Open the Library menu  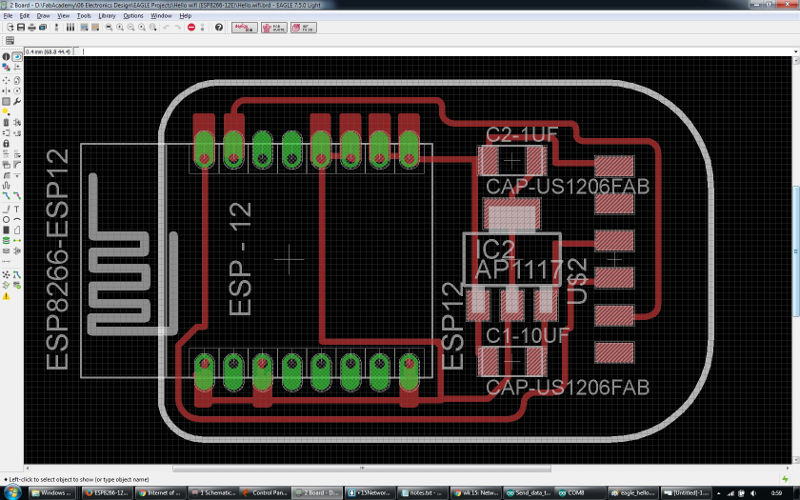point(107,16)
